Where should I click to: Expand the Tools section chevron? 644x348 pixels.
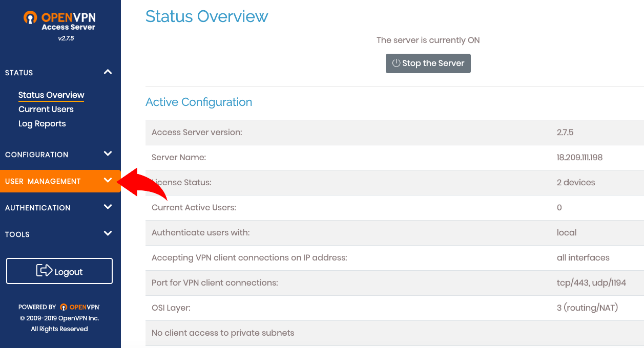(x=108, y=234)
